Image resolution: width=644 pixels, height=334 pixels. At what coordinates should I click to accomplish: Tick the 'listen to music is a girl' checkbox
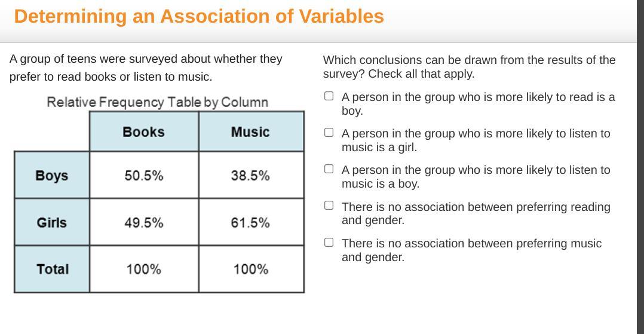[329, 133]
